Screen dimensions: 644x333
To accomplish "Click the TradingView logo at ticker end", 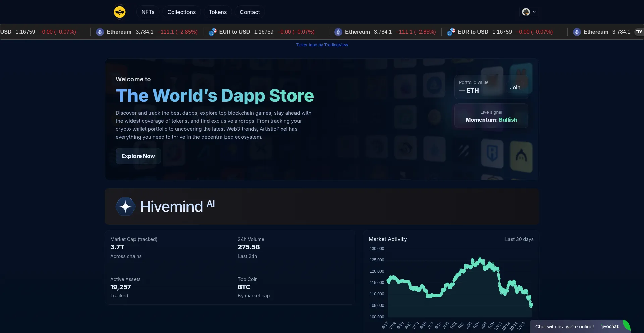I will 639,32.
